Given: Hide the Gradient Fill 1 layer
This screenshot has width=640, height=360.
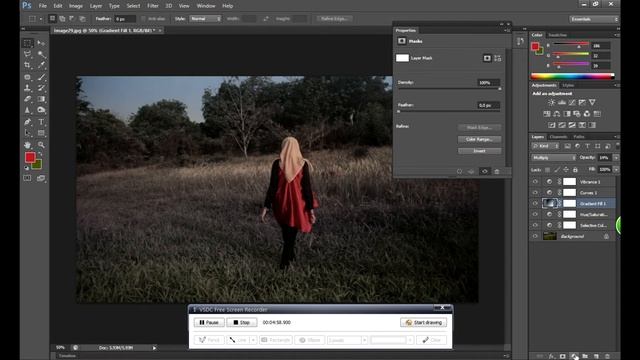Looking at the screenshot, I should pos(535,203).
